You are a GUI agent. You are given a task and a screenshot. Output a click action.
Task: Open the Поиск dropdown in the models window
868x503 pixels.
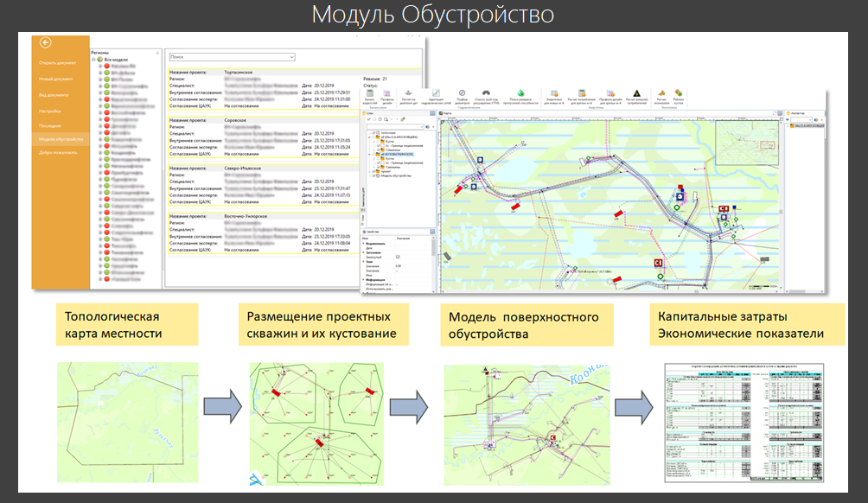[x=291, y=57]
